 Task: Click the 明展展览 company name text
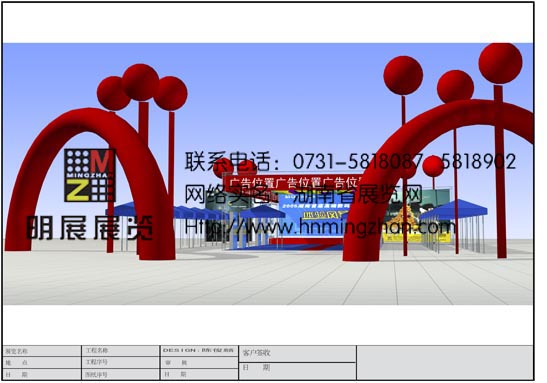tap(90, 228)
